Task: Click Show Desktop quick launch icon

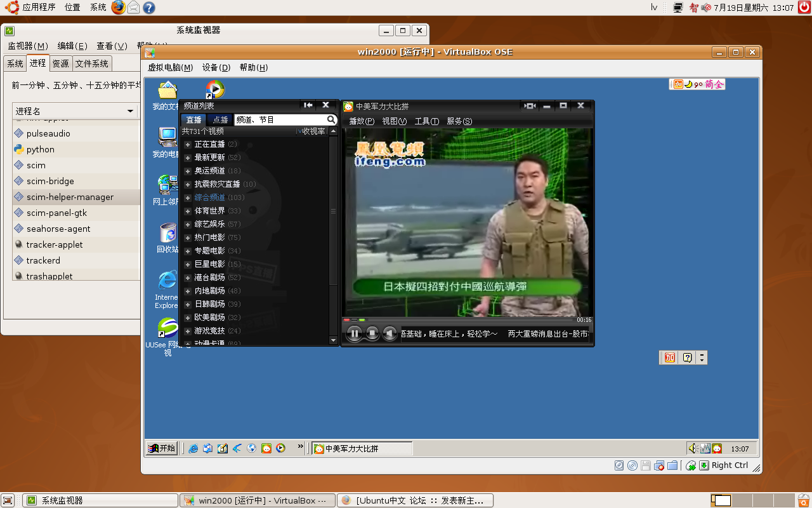Action: (223, 448)
